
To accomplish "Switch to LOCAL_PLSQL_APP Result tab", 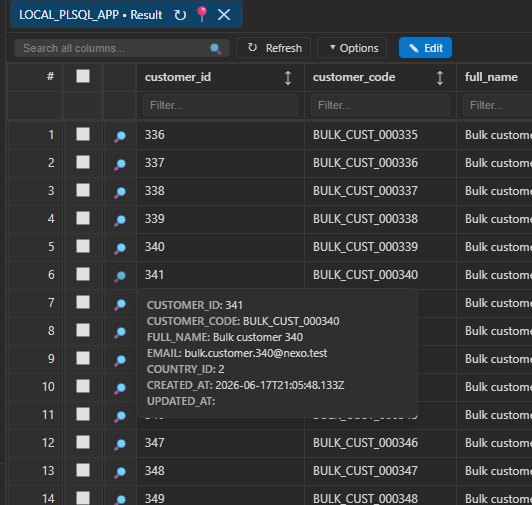I will click(91, 15).
